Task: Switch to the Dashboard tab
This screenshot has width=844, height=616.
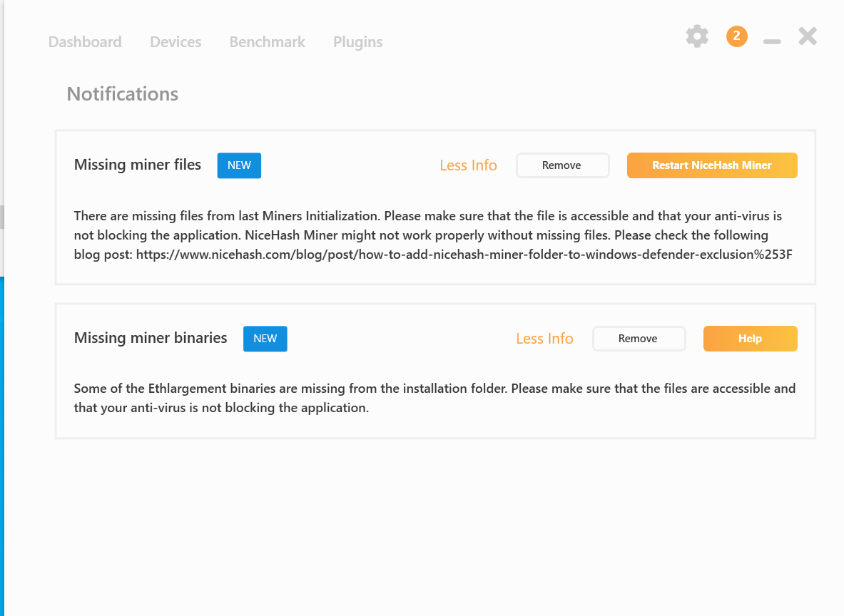Action: (85, 42)
